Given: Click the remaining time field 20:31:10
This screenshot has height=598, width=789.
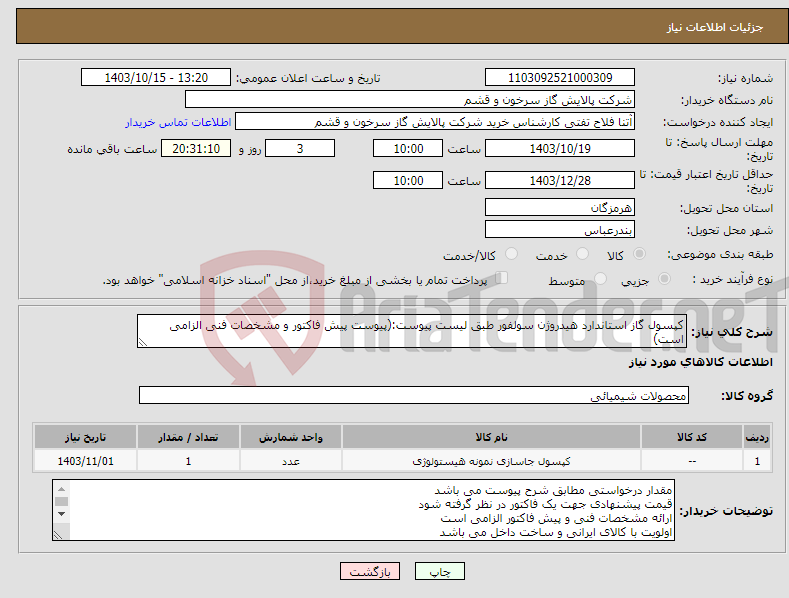Looking at the screenshot, I should 196,148.
